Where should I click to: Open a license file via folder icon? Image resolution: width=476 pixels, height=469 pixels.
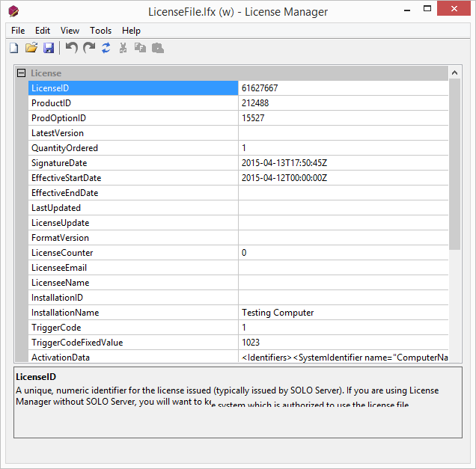[x=31, y=48]
